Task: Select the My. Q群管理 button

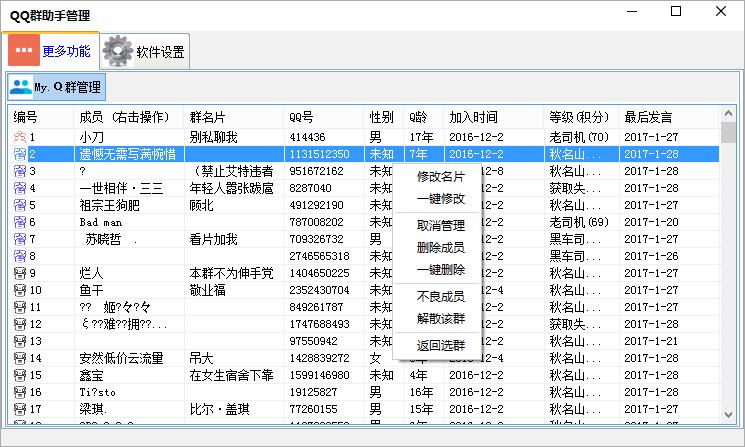Action: (57, 87)
